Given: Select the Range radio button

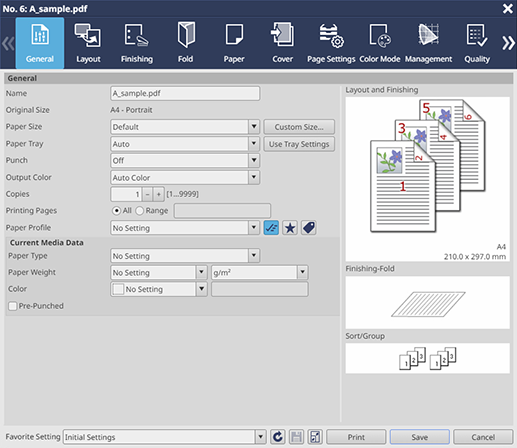Looking at the screenshot, I should coord(140,211).
